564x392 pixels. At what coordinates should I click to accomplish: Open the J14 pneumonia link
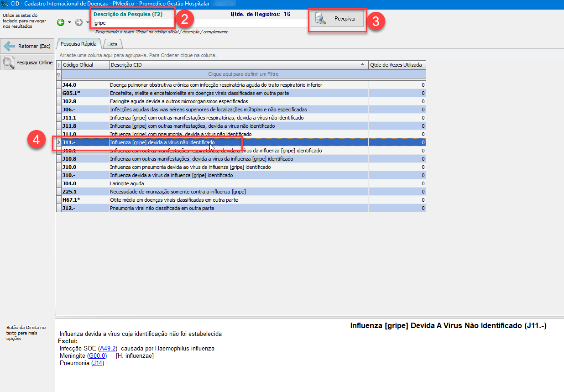(x=98, y=363)
